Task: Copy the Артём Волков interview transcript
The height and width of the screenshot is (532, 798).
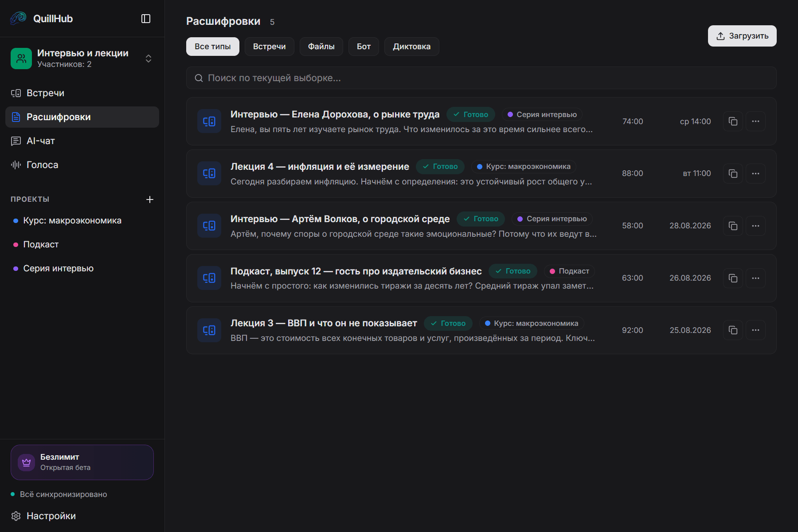Action: 733,226
